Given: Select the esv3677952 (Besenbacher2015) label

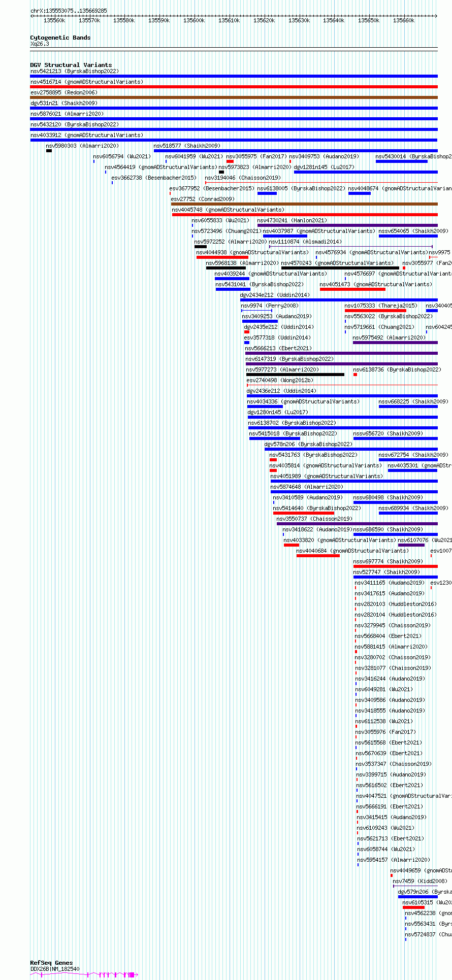Looking at the screenshot, I should point(212,189).
